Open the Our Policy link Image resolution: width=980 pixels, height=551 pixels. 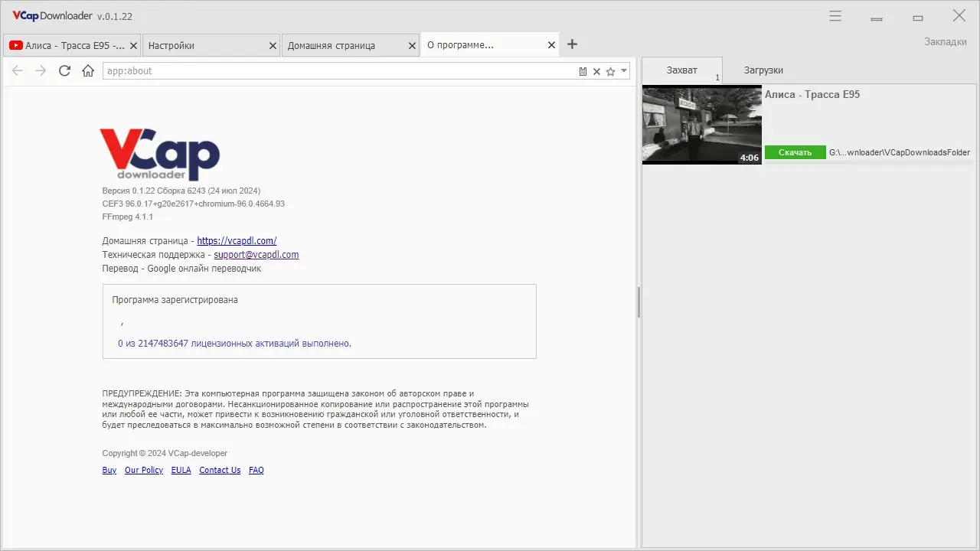pos(144,470)
